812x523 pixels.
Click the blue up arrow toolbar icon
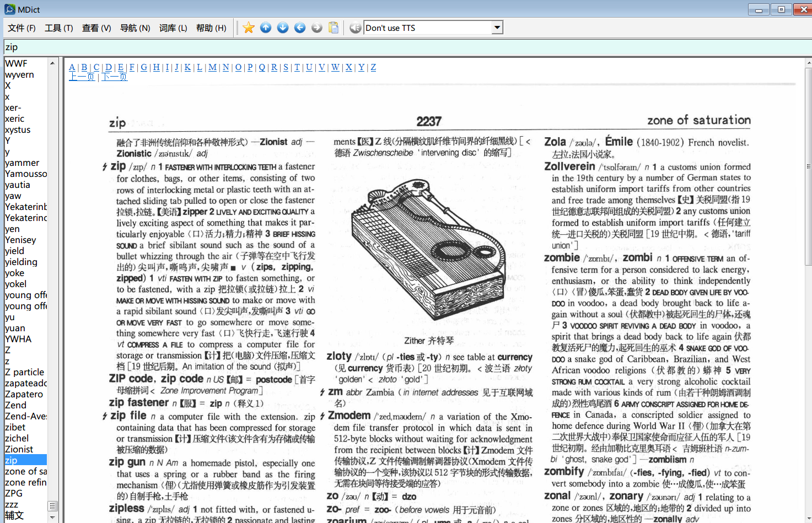pos(266,28)
